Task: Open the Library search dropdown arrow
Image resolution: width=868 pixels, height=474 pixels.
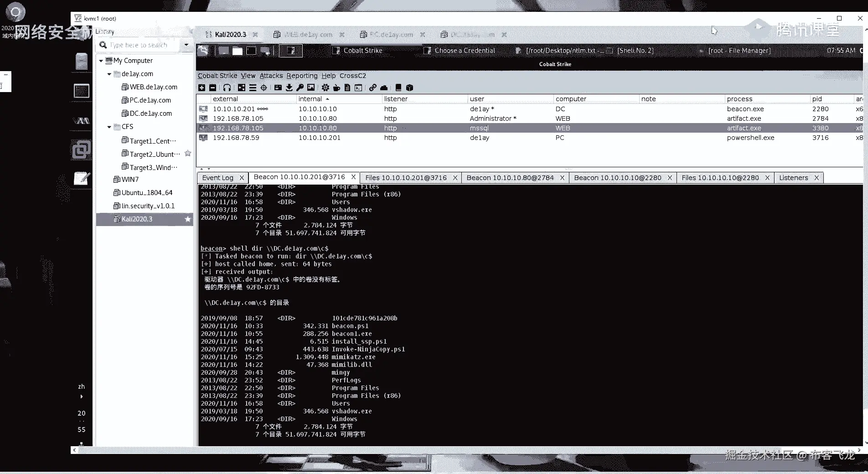Action: [186, 45]
